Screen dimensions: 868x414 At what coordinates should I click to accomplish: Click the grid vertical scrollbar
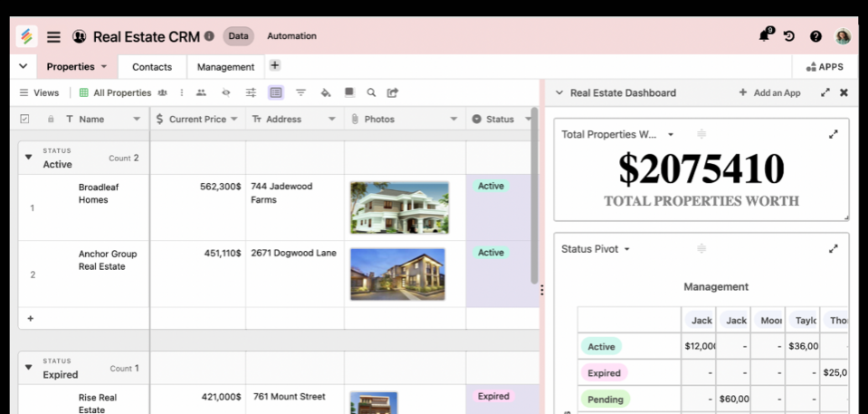click(x=534, y=197)
